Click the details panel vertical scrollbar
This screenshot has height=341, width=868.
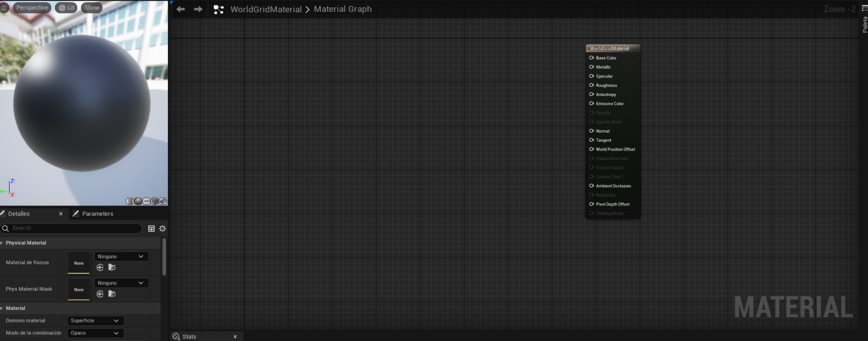tap(164, 256)
